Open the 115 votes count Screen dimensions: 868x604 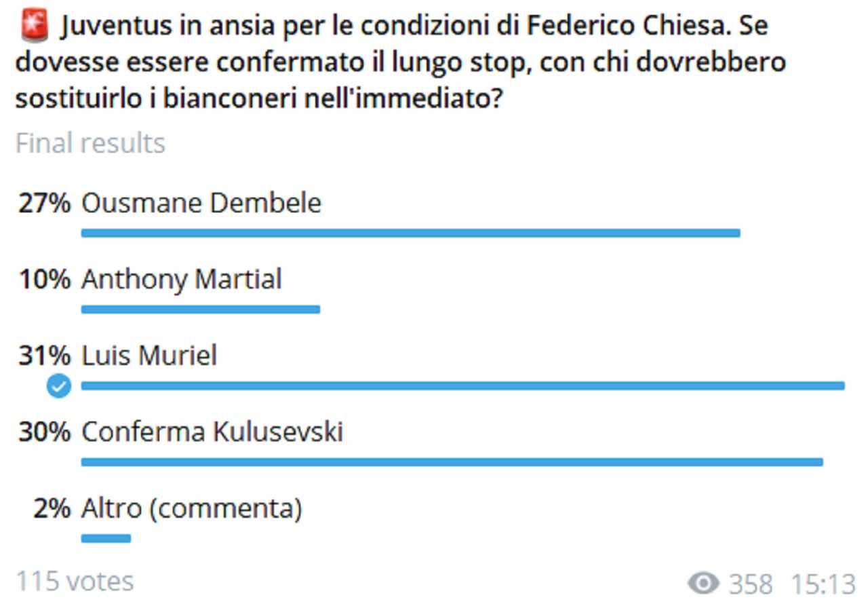point(75,582)
